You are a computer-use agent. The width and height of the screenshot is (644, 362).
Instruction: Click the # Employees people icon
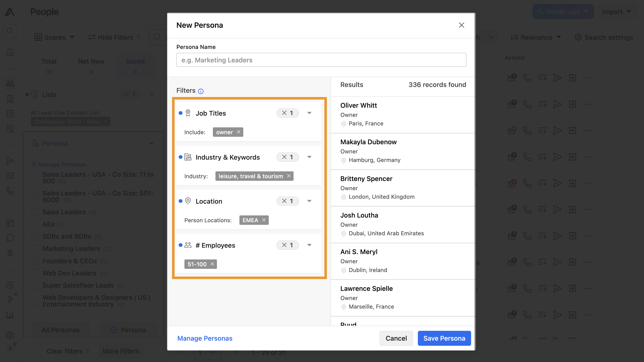[x=188, y=245]
